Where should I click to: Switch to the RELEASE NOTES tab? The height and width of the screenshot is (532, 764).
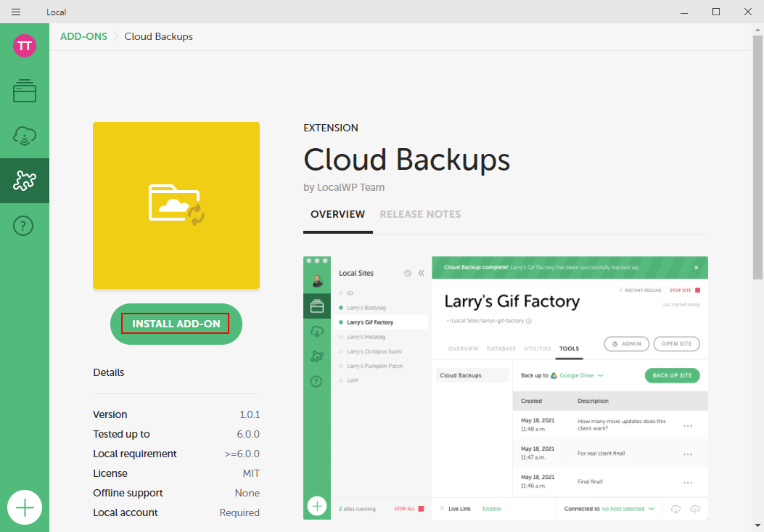[421, 215]
